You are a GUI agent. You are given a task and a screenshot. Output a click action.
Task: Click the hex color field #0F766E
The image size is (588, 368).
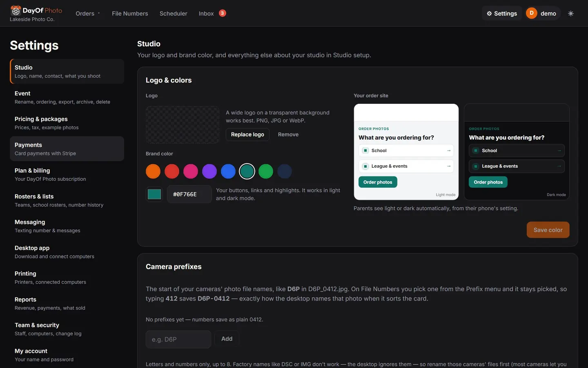click(x=189, y=194)
